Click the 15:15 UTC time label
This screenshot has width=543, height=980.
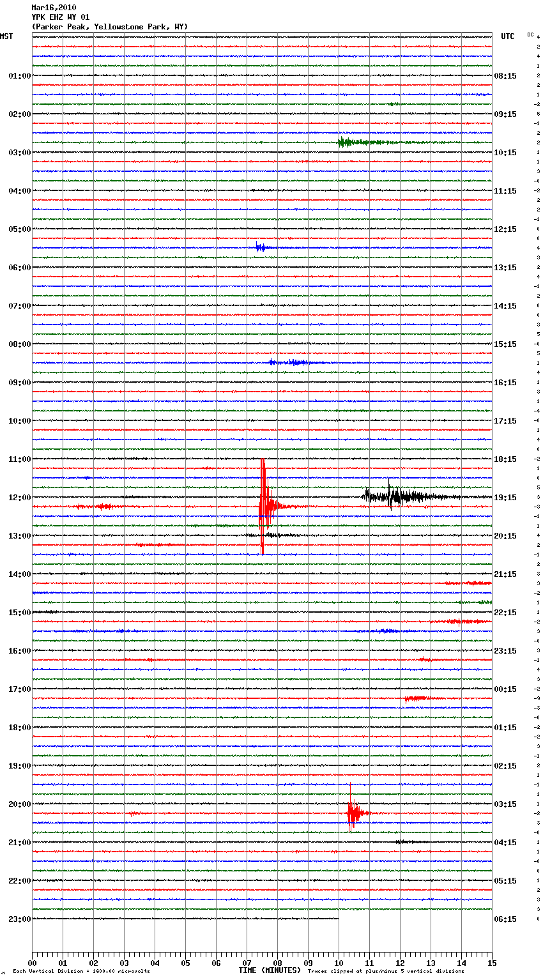(505, 344)
